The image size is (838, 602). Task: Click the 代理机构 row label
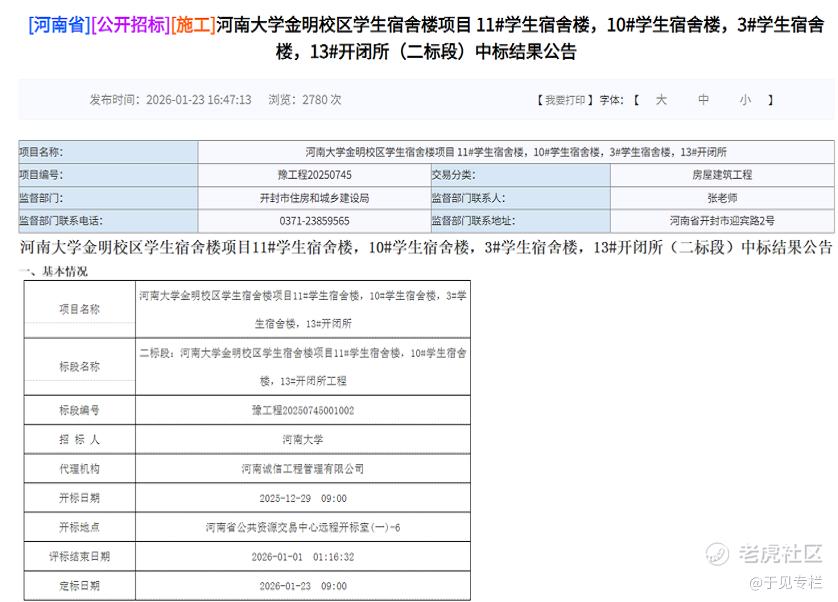80,469
